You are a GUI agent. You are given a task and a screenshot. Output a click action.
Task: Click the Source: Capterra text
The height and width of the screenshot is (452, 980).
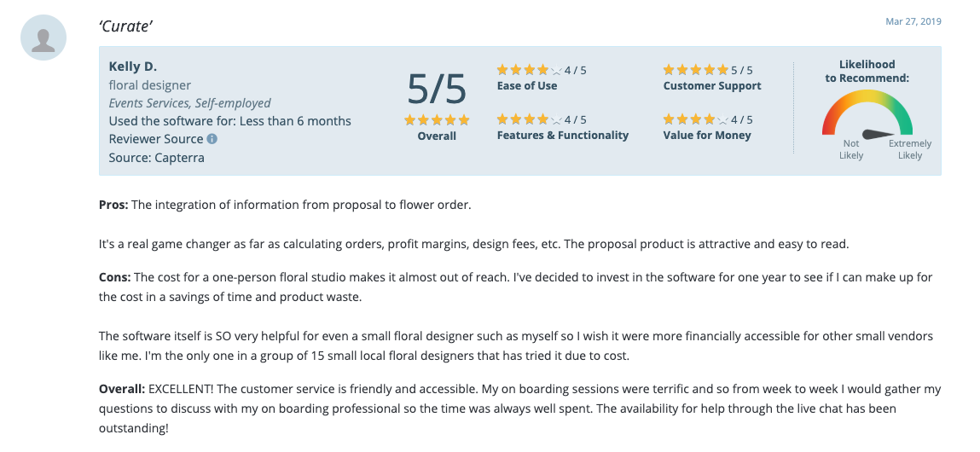[157, 158]
